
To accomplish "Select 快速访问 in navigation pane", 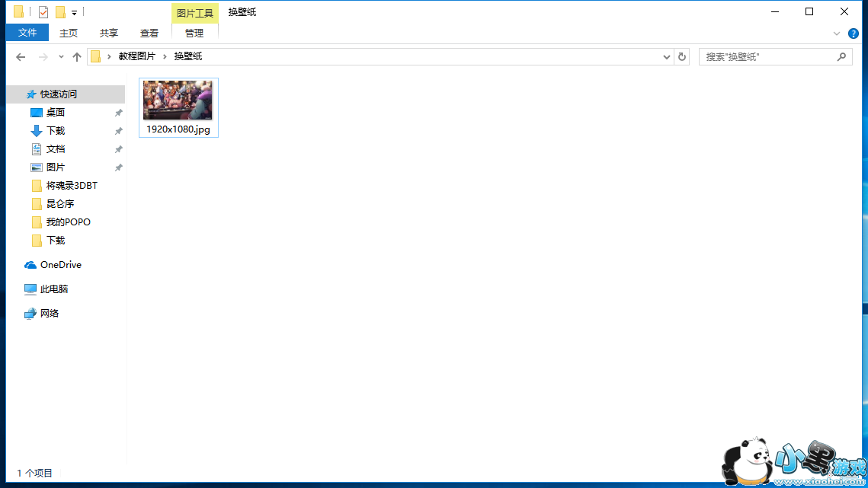I will click(x=66, y=94).
